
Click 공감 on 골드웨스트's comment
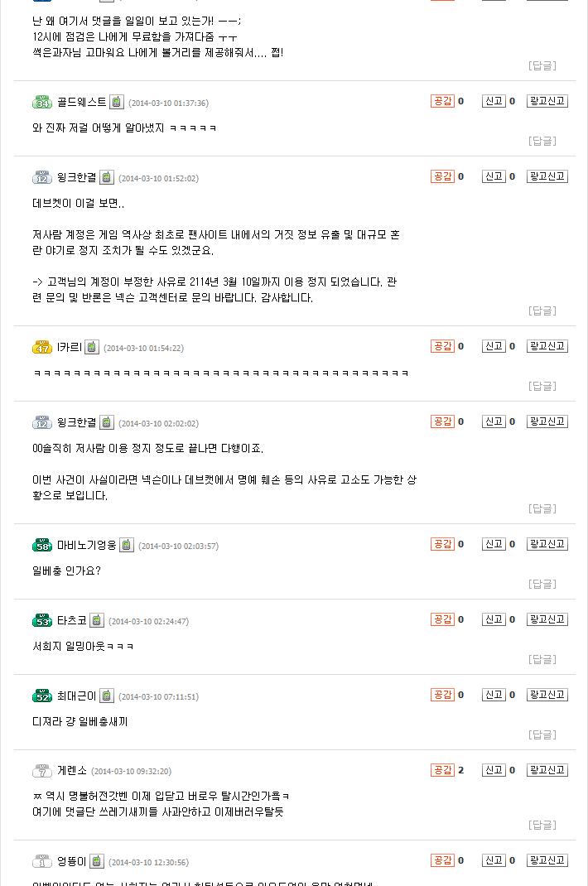(x=442, y=101)
